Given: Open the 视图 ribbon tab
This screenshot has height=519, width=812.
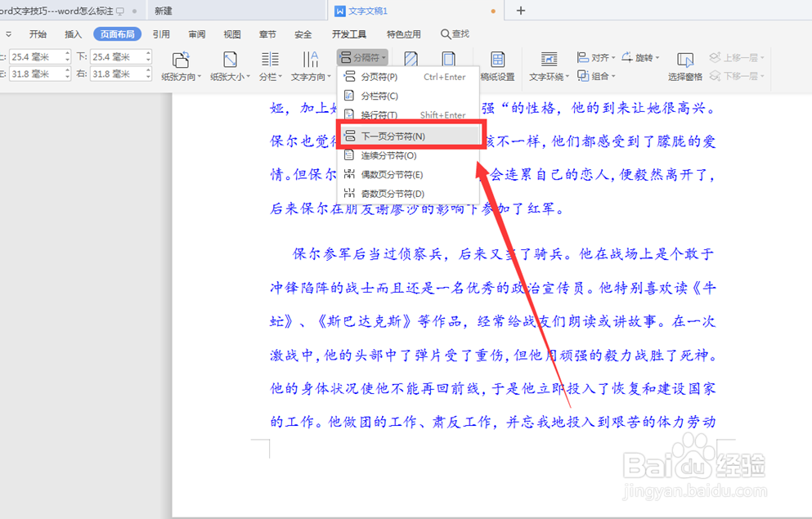Looking at the screenshot, I should pyautogui.click(x=232, y=34).
